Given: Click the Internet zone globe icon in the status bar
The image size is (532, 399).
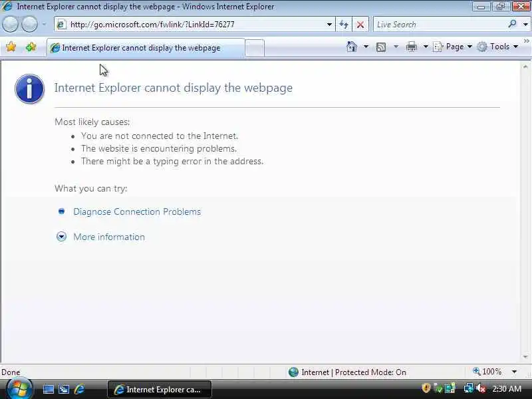Looking at the screenshot, I should coord(293,372).
